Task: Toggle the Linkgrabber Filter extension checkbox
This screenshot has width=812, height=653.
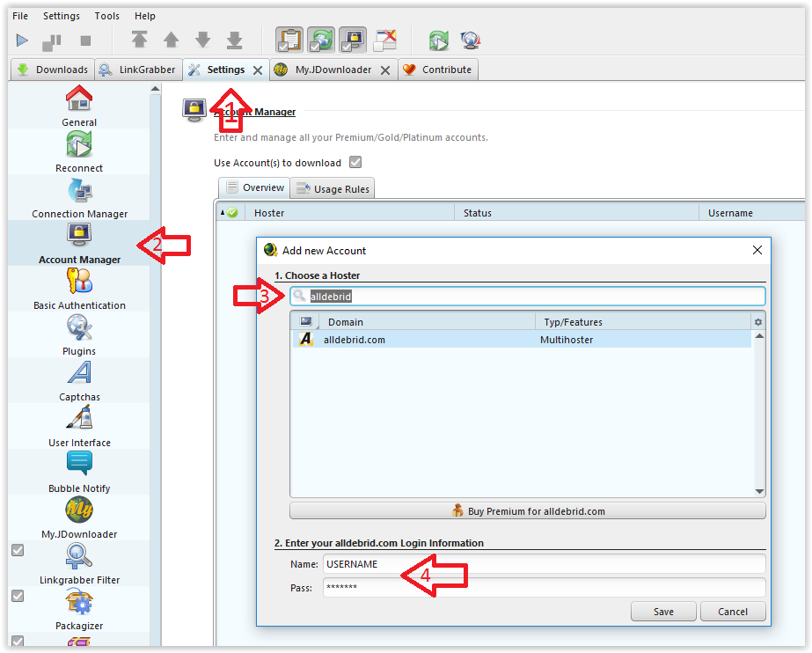Action: [18, 550]
